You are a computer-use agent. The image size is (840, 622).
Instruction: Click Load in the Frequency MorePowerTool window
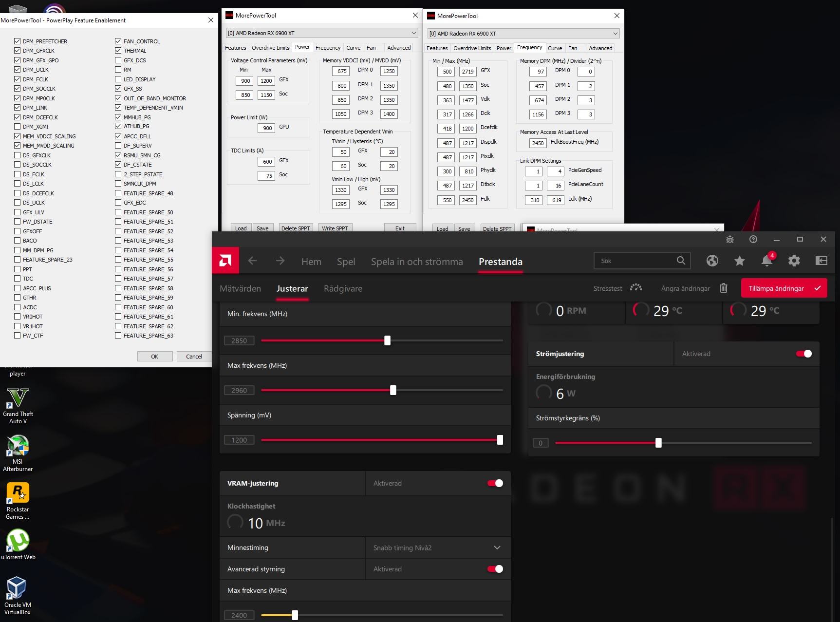pyautogui.click(x=443, y=228)
